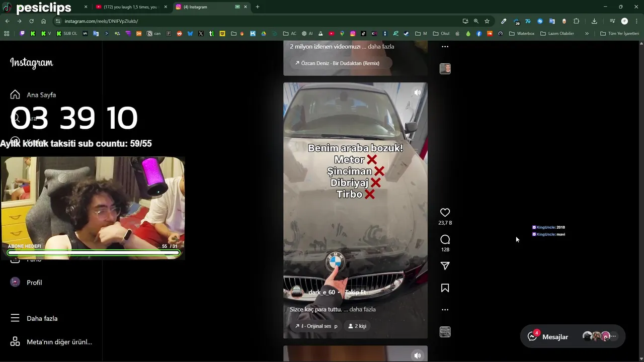644x362 pixels.
Task: Open audio thumbnail beside BMW reel
Action: coord(445,332)
